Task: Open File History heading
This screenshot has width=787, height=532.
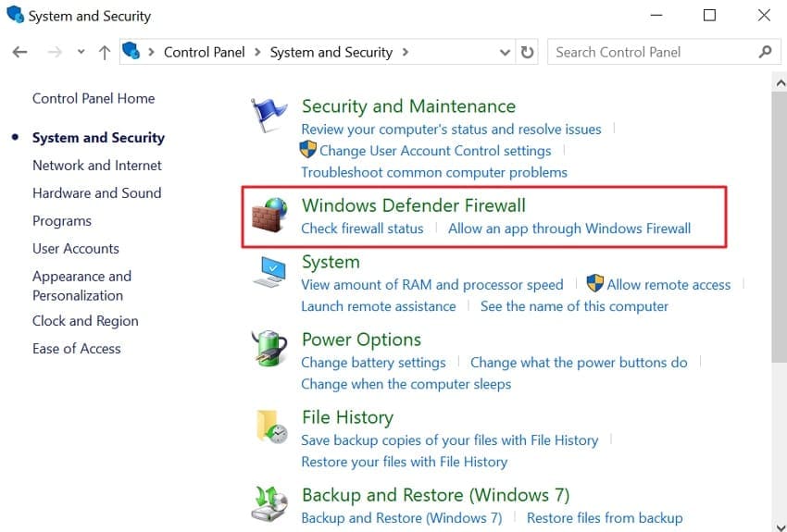Action: 347,417
